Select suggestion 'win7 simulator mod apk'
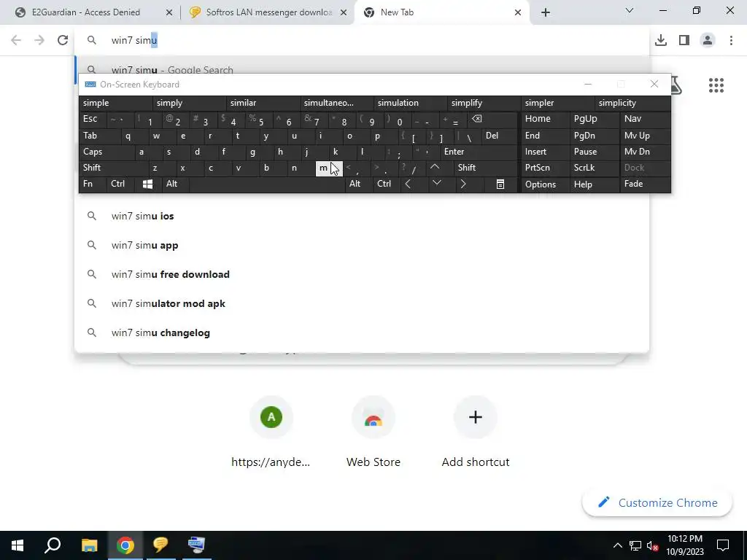 [362, 303]
